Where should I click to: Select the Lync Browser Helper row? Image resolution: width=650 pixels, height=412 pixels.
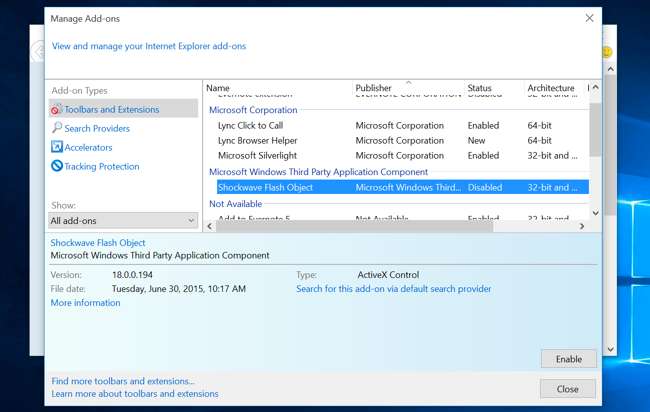tap(260, 141)
